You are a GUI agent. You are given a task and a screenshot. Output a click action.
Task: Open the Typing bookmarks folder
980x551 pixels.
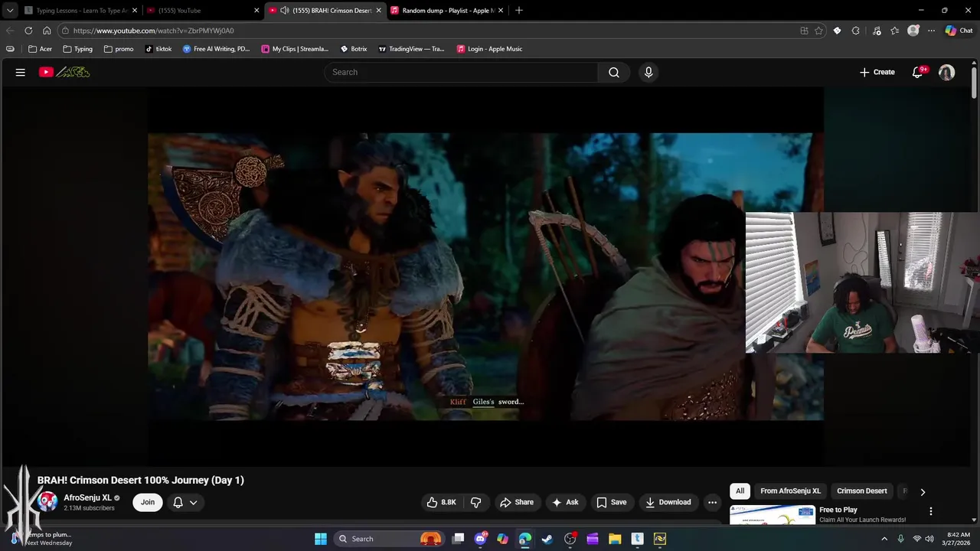[77, 49]
